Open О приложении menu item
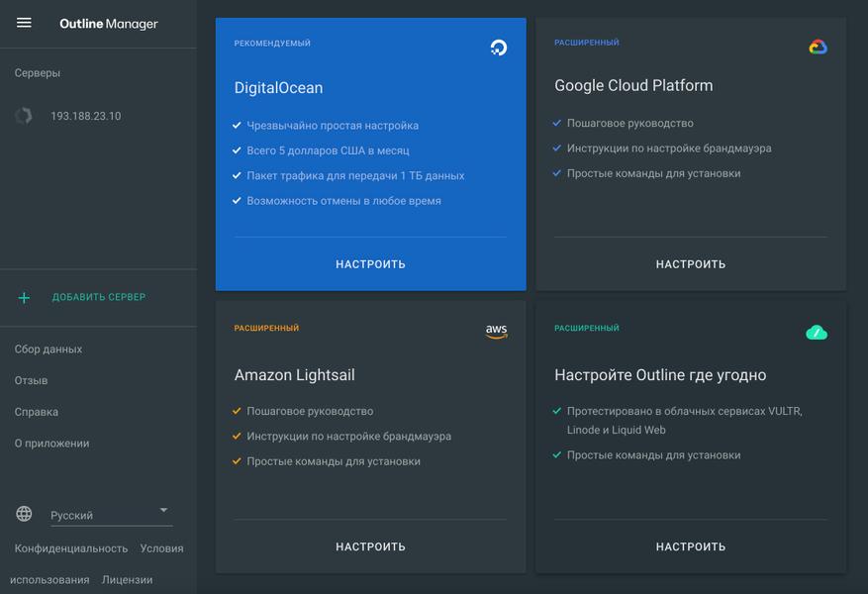Image resolution: width=868 pixels, height=594 pixels. click(52, 444)
